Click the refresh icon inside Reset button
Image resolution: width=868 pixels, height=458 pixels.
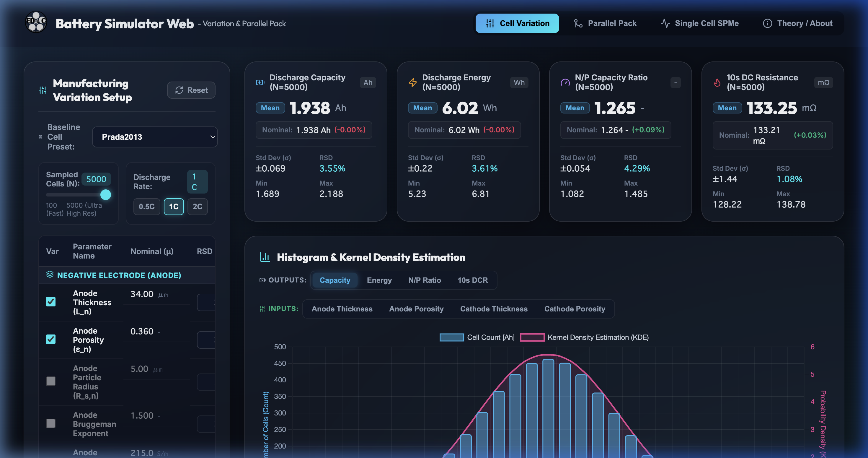(x=179, y=90)
